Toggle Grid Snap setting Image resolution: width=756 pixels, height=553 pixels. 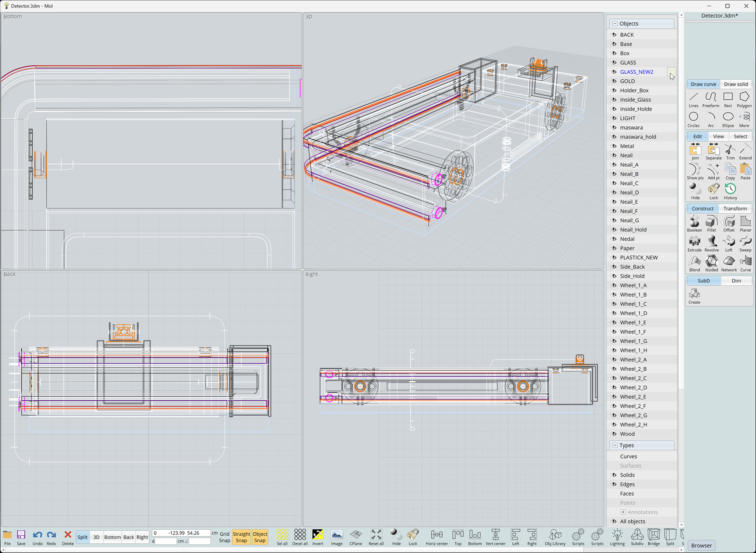click(x=224, y=537)
